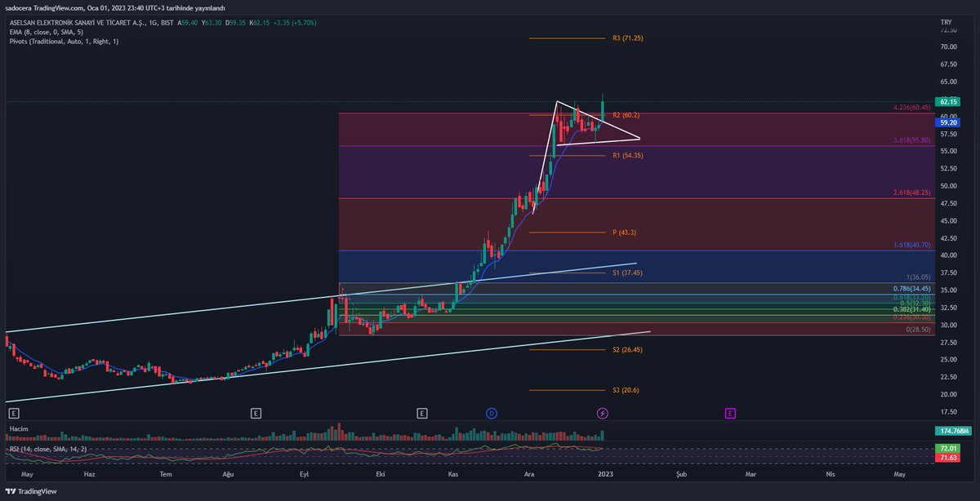Click the blue 59.20 price tag
This screenshot has height=501, width=980.
click(949, 122)
